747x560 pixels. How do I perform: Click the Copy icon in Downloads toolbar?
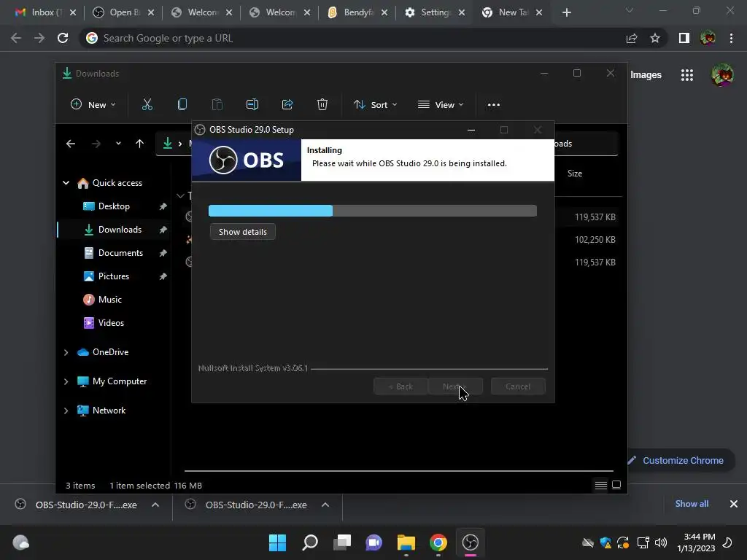(x=182, y=105)
